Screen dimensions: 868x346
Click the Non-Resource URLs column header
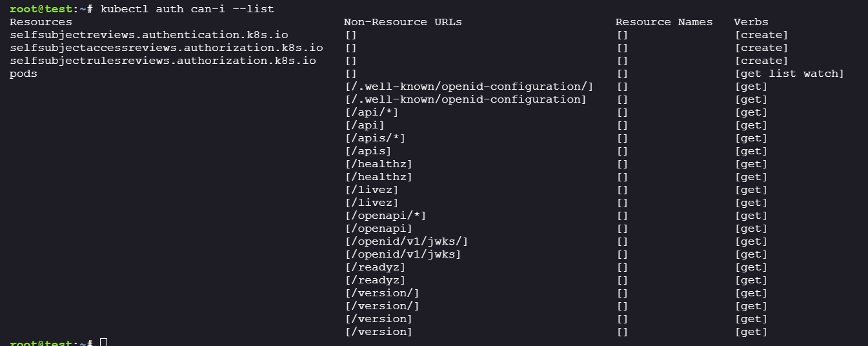pos(403,22)
